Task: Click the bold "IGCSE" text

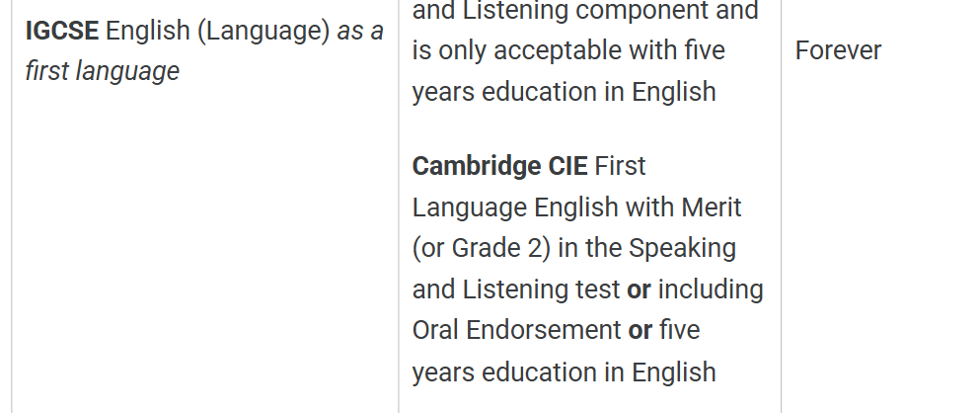Action: point(61,31)
